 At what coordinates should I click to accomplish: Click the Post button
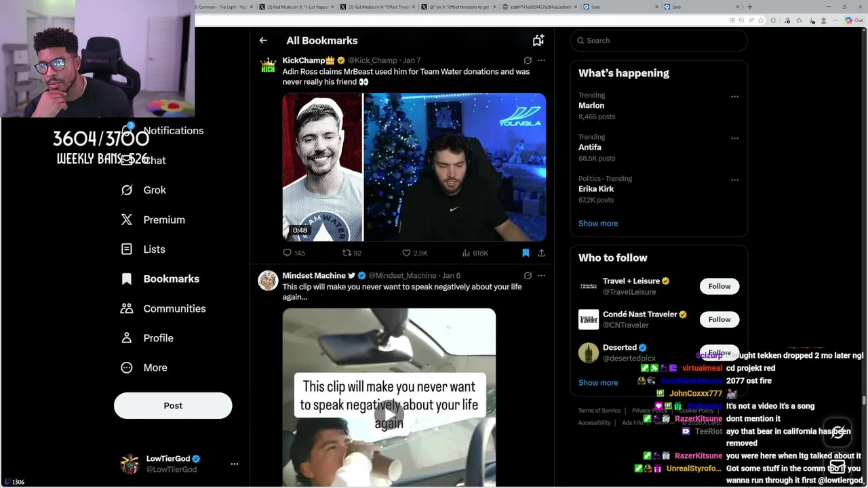[x=173, y=405]
